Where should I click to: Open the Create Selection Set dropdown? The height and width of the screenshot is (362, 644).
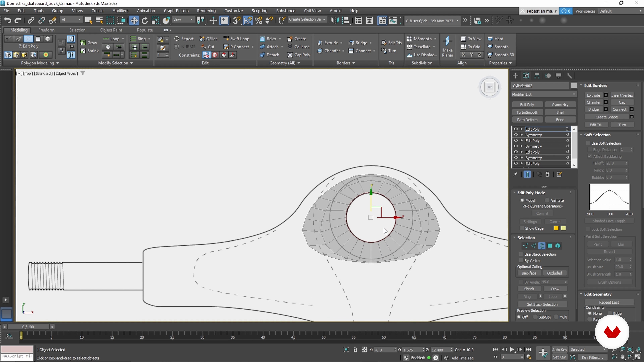click(x=307, y=19)
